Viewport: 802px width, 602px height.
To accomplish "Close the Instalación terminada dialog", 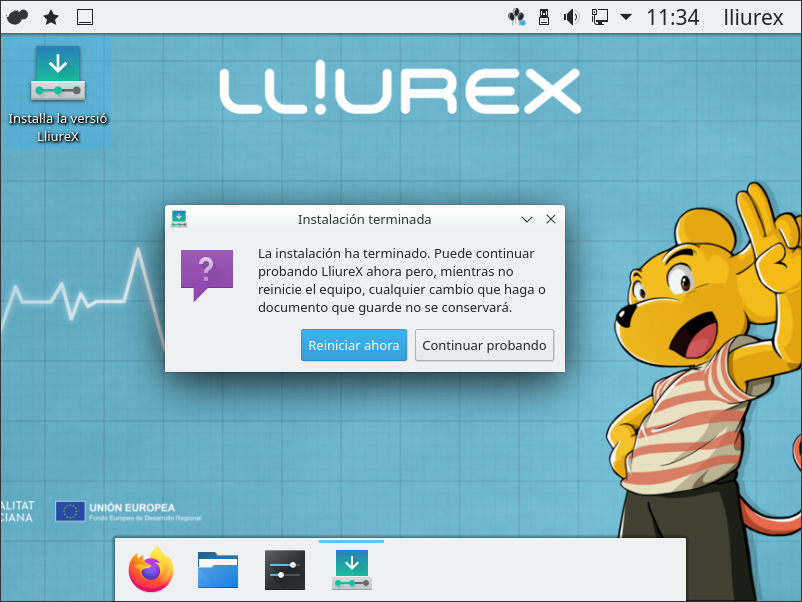I will [550, 219].
